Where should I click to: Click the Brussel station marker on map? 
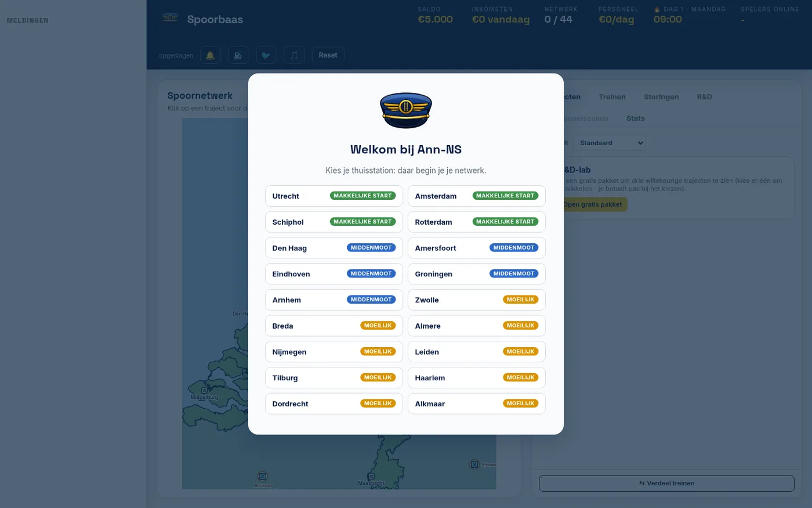262,477
